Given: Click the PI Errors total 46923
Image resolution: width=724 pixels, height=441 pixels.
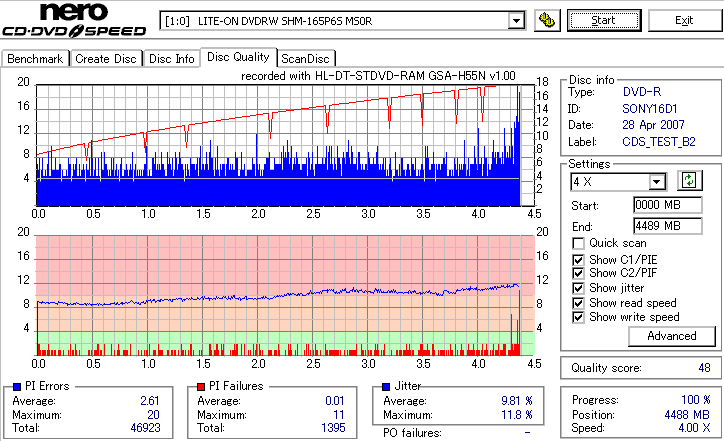Looking at the screenshot, I should click(x=145, y=428).
